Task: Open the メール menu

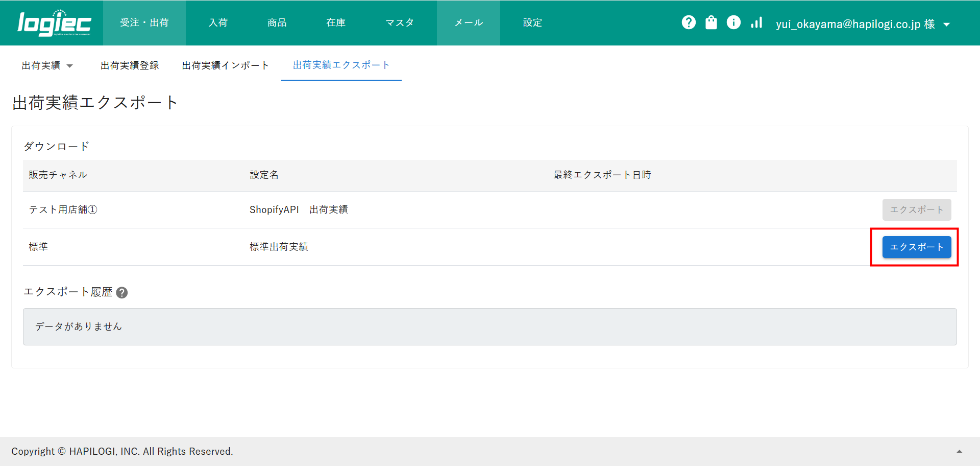Action: click(469, 22)
